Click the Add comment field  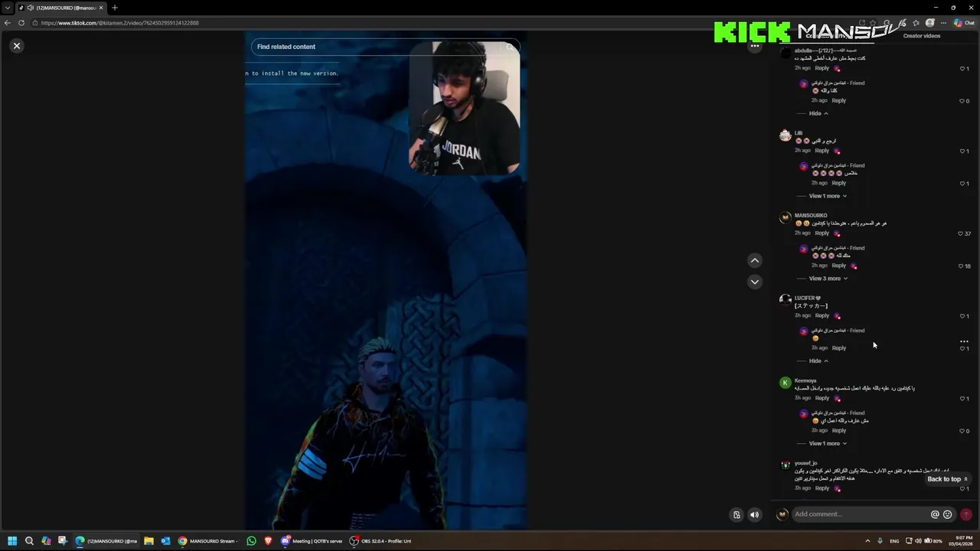(x=859, y=514)
